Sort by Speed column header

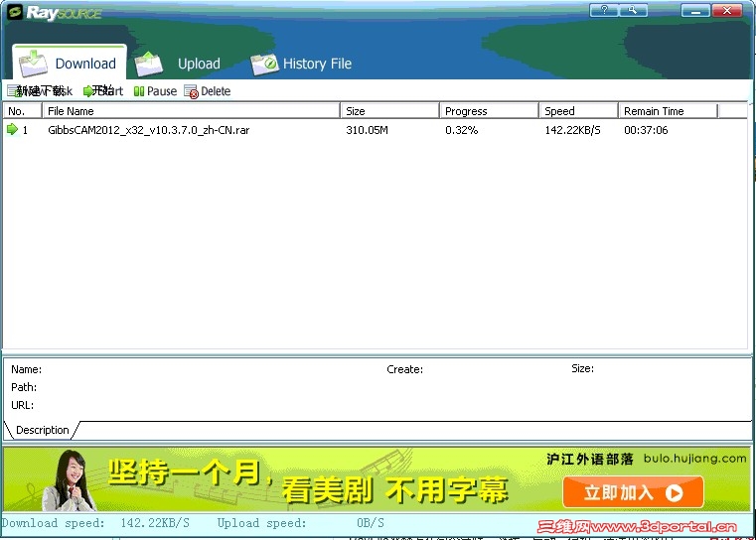click(578, 111)
